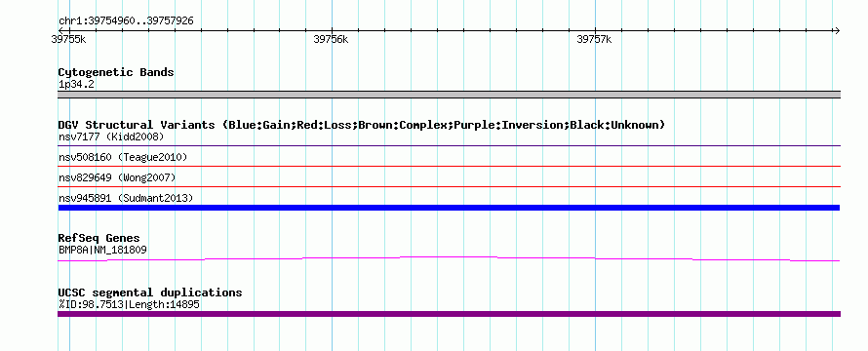868x351 pixels.
Task: Click the 39756k ruler tick label
Action: [x=331, y=39]
